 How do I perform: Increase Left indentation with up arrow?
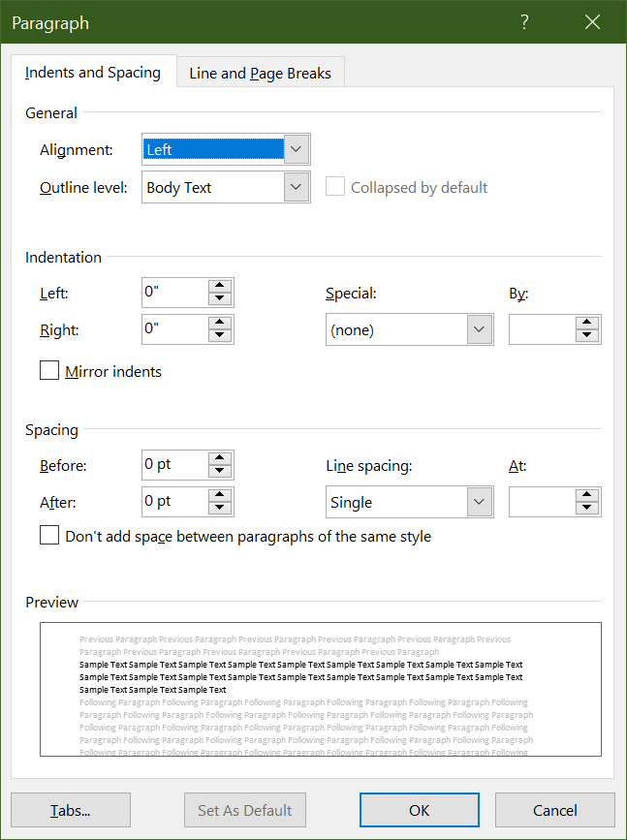[220, 286]
